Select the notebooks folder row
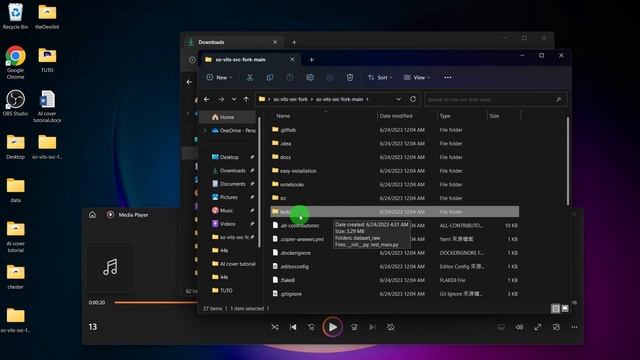Viewport: 640px width, 360px height. (x=395, y=184)
